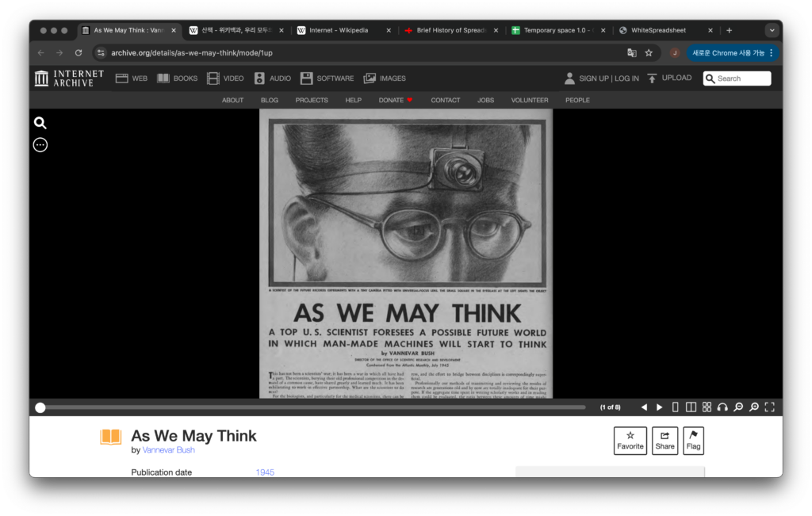The height and width of the screenshot is (516, 812).
Task: Zoom in on the book page
Action: click(x=754, y=407)
